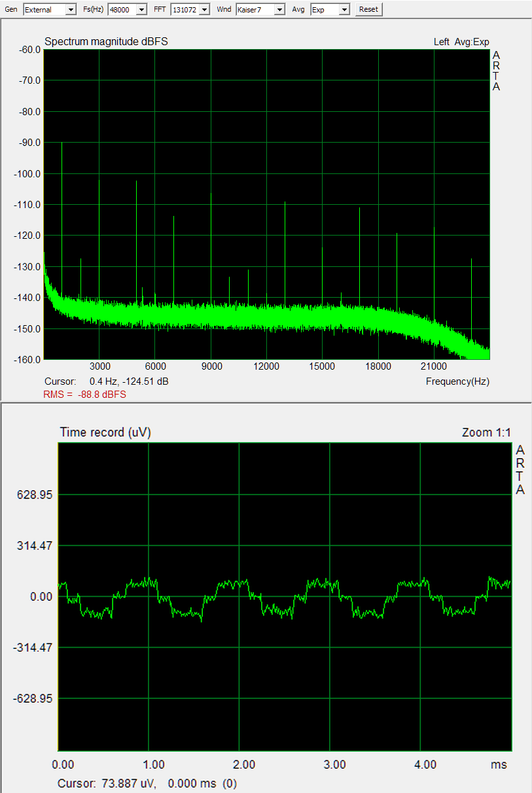Click the 21000 frequency axis label

point(434,366)
